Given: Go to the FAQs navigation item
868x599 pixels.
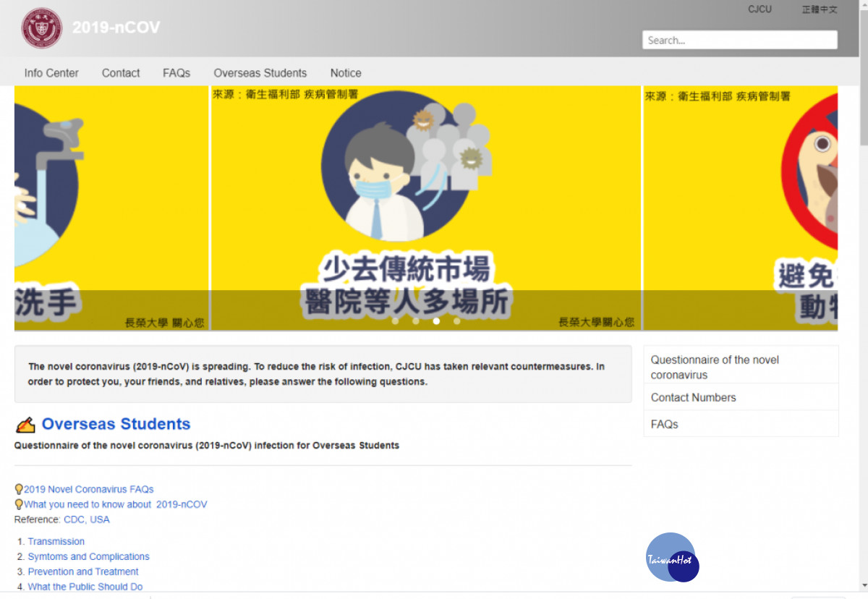Looking at the screenshot, I should click(176, 73).
